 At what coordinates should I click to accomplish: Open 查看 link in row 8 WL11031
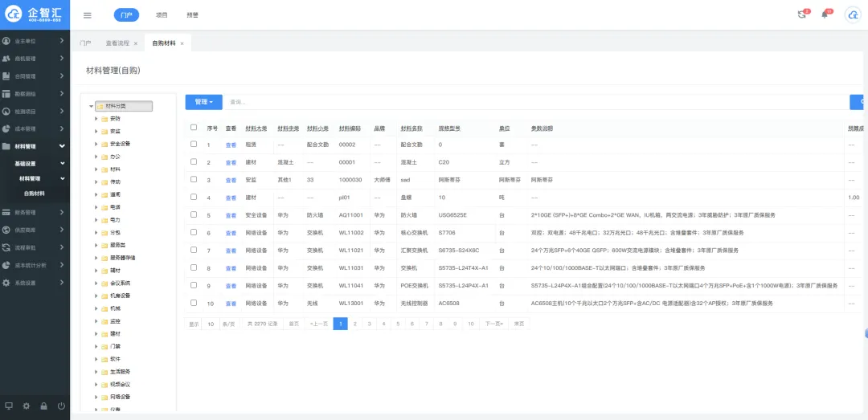click(x=231, y=268)
